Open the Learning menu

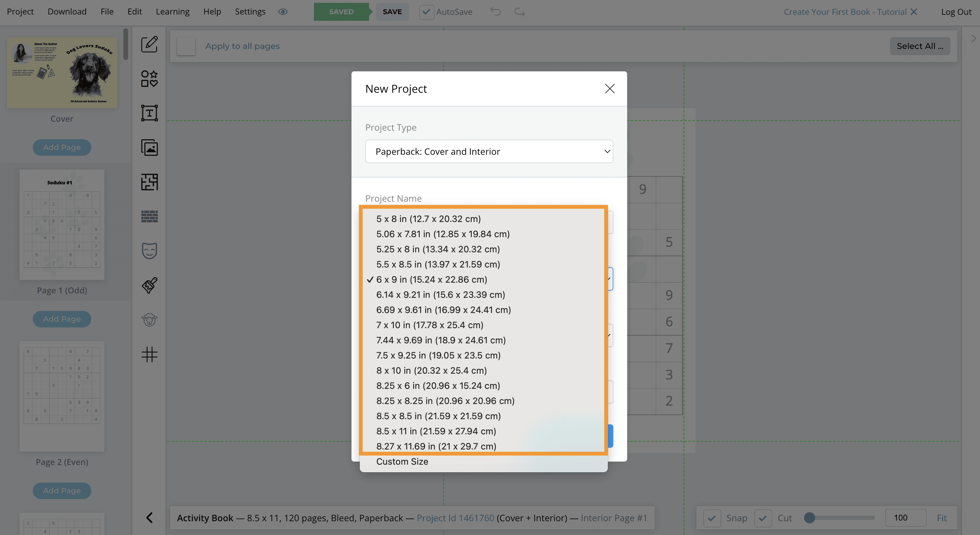tap(172, 11)
